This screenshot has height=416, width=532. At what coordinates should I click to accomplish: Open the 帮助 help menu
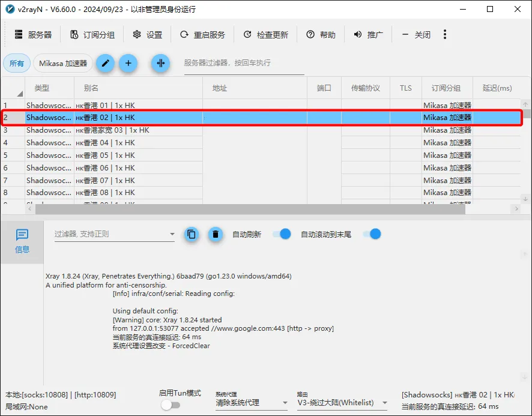pos(321,35)
